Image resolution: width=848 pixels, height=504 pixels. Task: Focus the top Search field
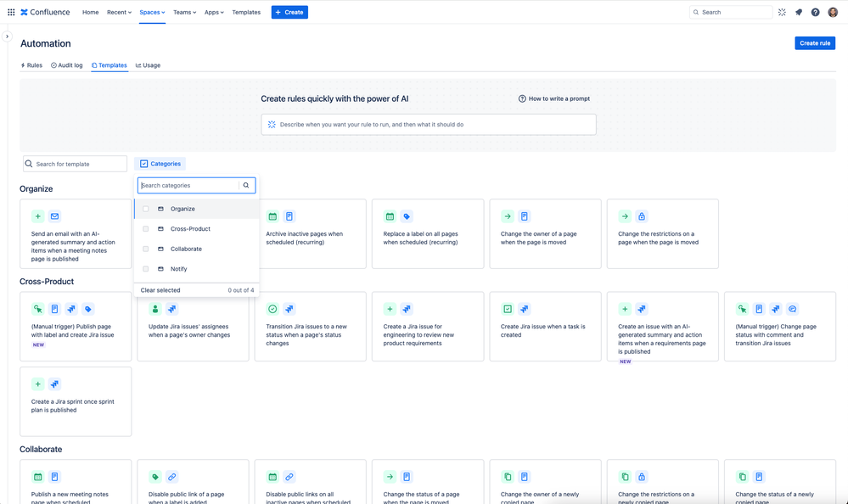point(731,12)
